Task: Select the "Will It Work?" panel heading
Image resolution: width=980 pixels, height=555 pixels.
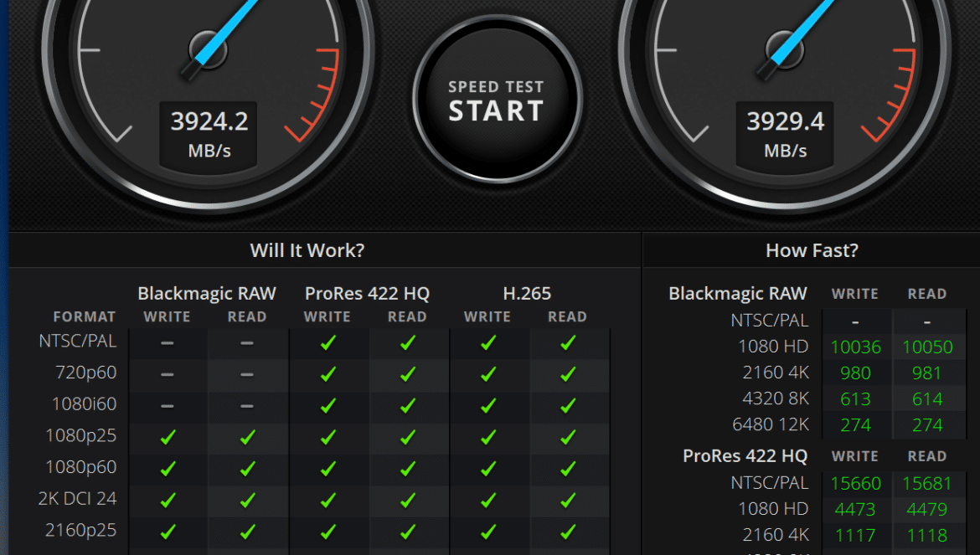Action: 307,250
